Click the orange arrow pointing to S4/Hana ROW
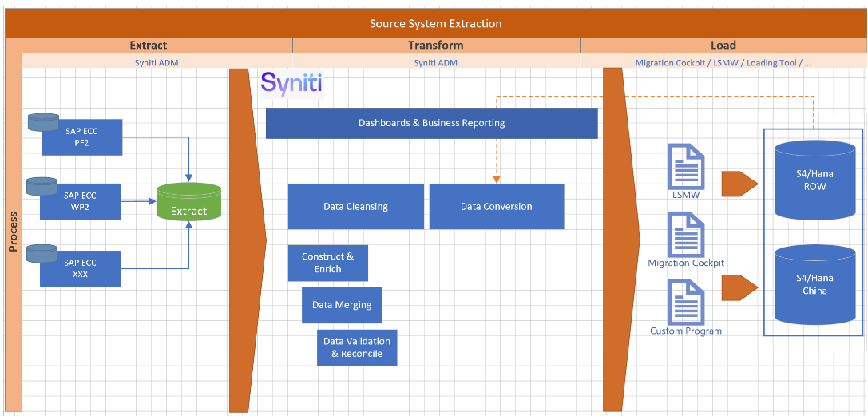The height and width of the screenshot is (416, 868). point(739,183)
